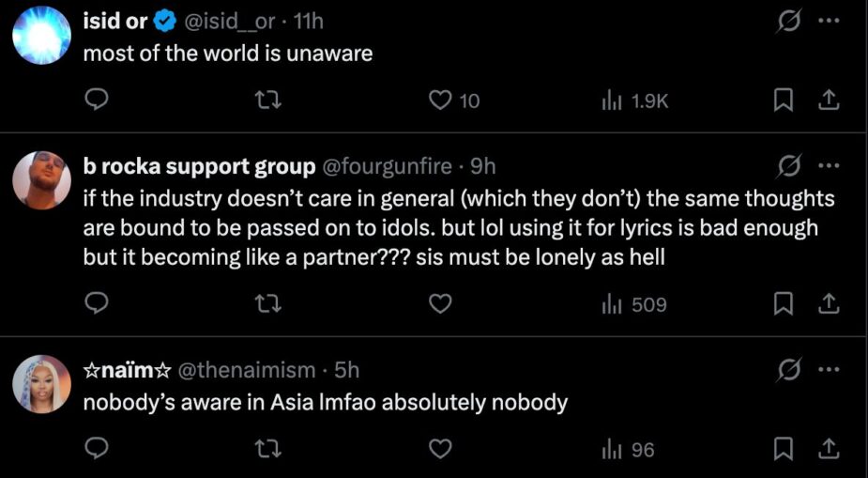View the 509 views analytics

click(x=633, y=303)
